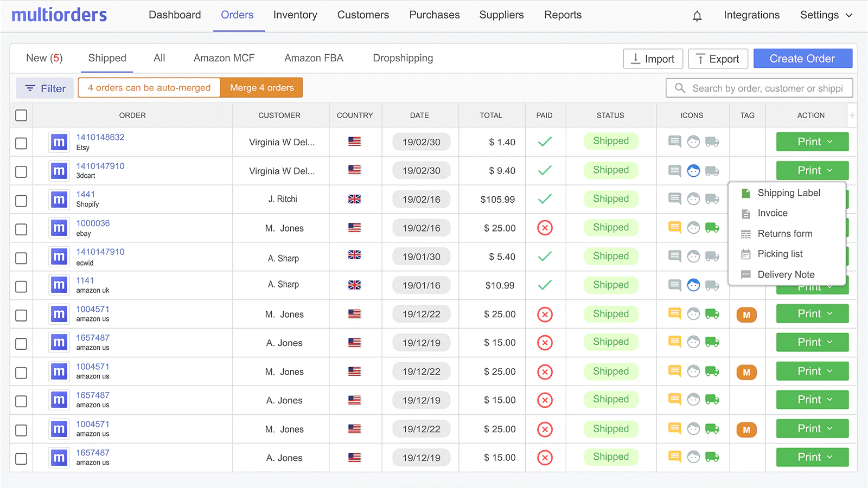The width and height of the screenshot is (868, 488).
Task: Click the orange M tag badge on order 1004571
Action: coord(746,314)
